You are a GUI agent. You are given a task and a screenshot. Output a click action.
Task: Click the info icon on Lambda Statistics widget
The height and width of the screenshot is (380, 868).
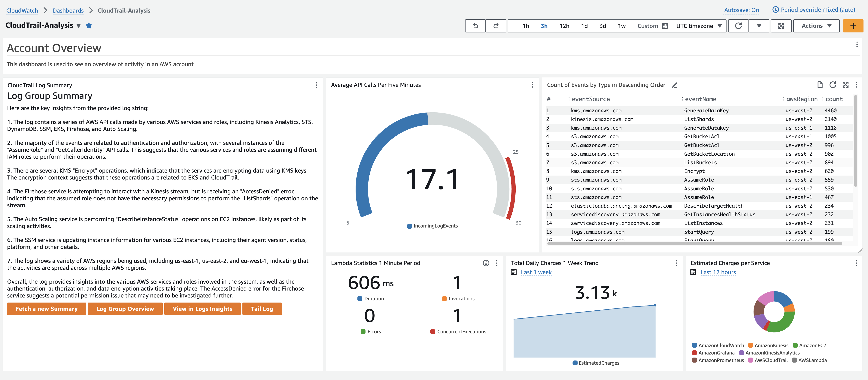click(x=486, y=263)
